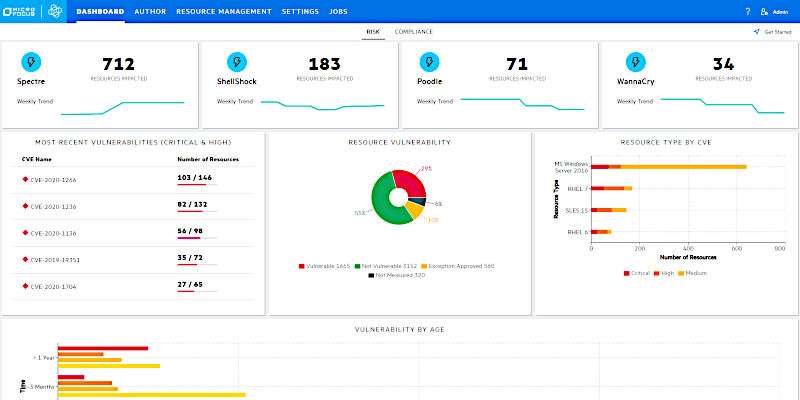Click the Get Started rocket icon
This screenshot has height=400, width=800.
[757, 32]
